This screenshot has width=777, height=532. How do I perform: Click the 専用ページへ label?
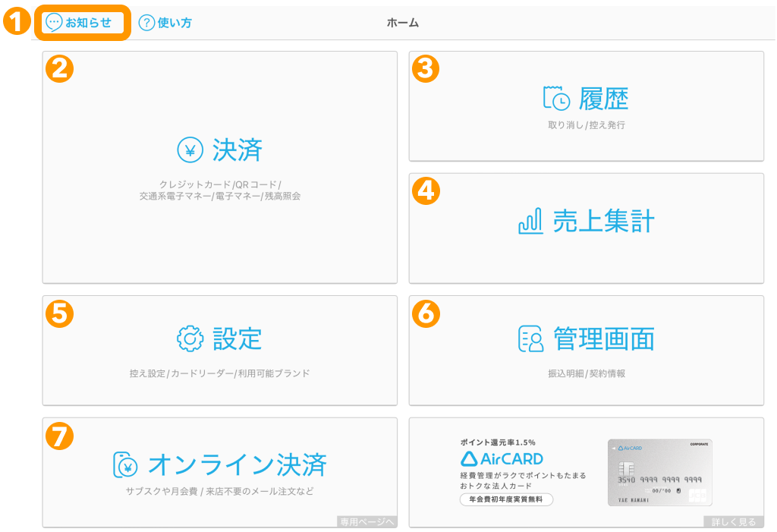(x=366, y=521)
